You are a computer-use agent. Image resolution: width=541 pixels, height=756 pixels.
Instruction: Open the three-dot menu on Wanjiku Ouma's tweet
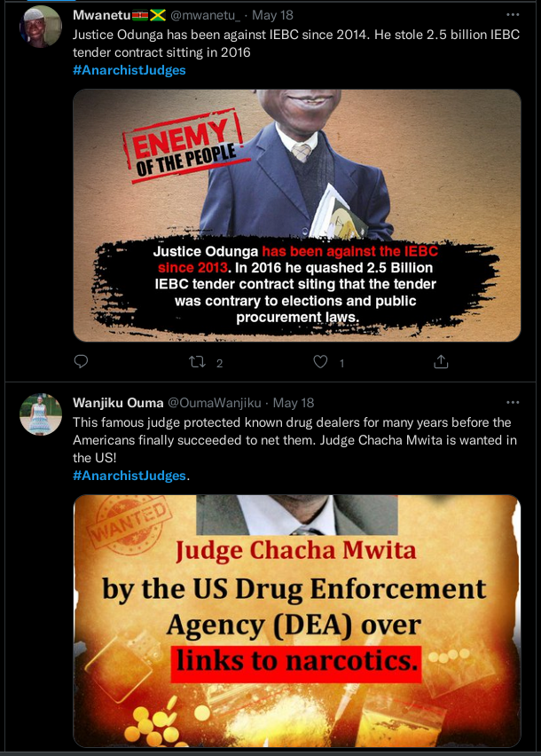513,403
